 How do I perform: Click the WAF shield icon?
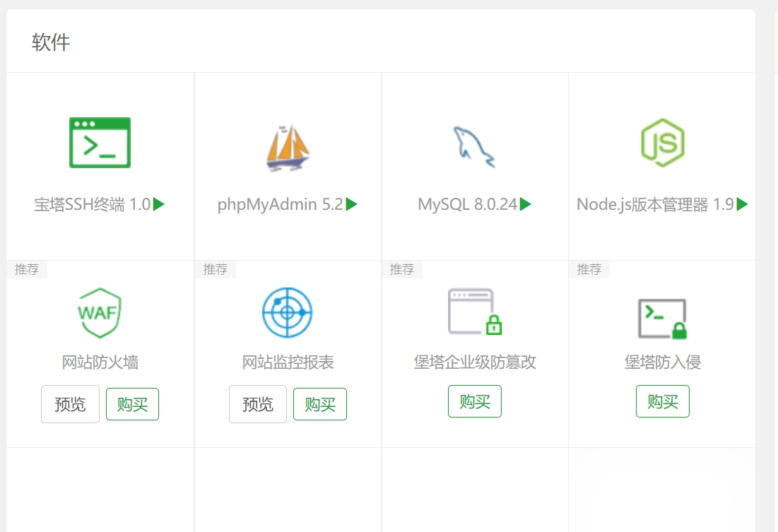point(100,313)
